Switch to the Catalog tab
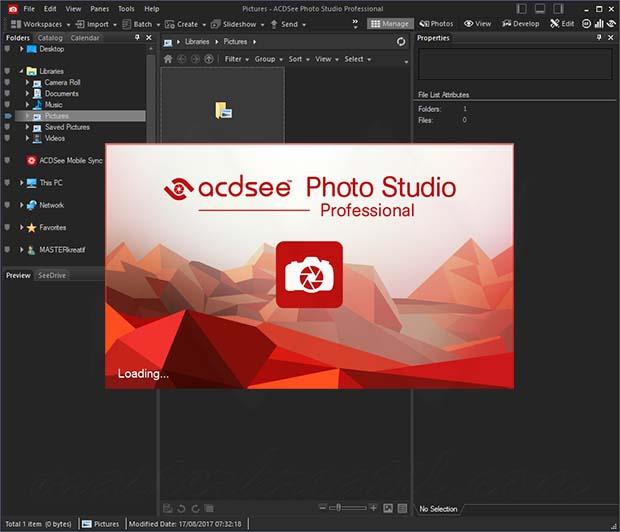This screenshot has width=620, height=532. 50,38
